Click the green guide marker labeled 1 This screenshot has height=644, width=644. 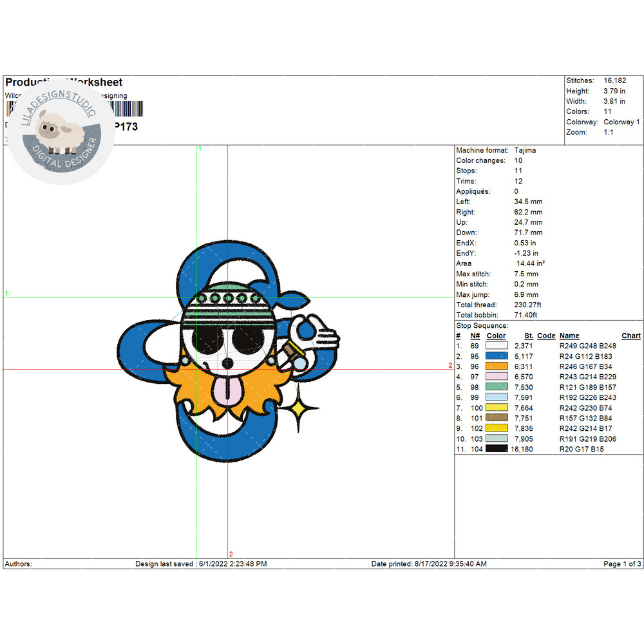click(x=200, y=149)
